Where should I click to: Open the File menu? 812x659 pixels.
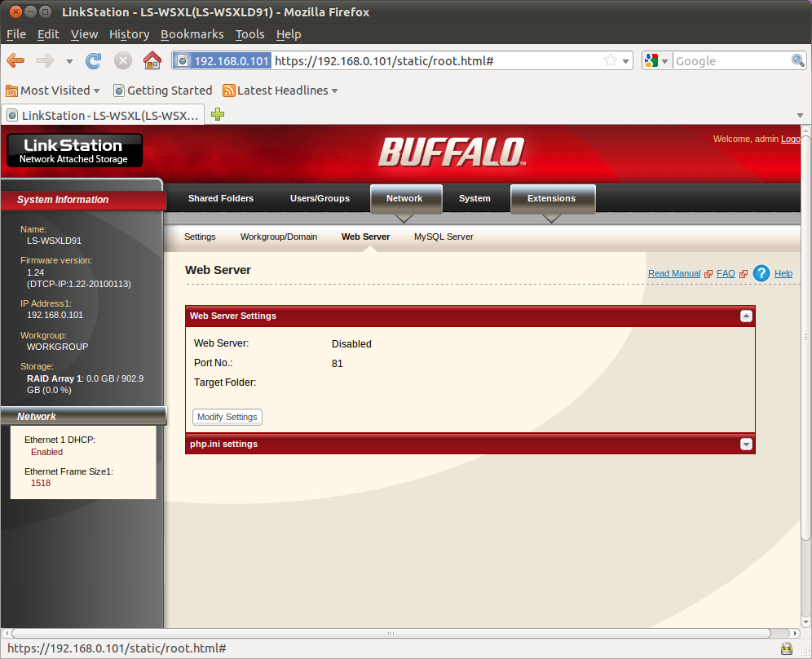[x=16, y=34]
